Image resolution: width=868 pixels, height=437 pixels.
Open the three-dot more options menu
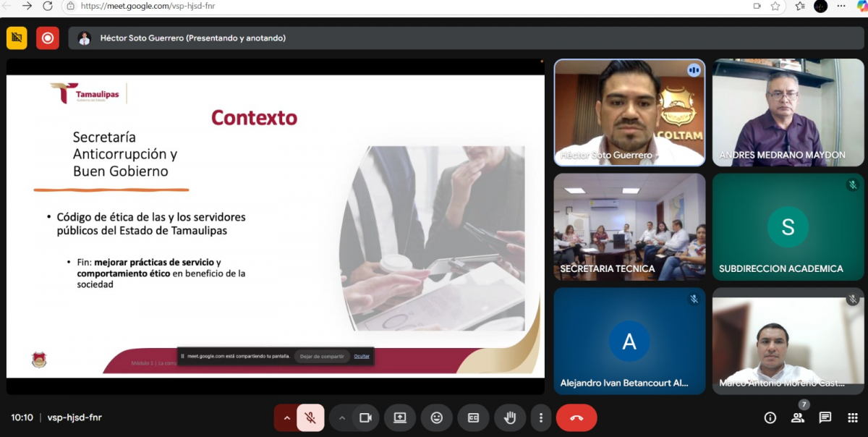[540, 417]
